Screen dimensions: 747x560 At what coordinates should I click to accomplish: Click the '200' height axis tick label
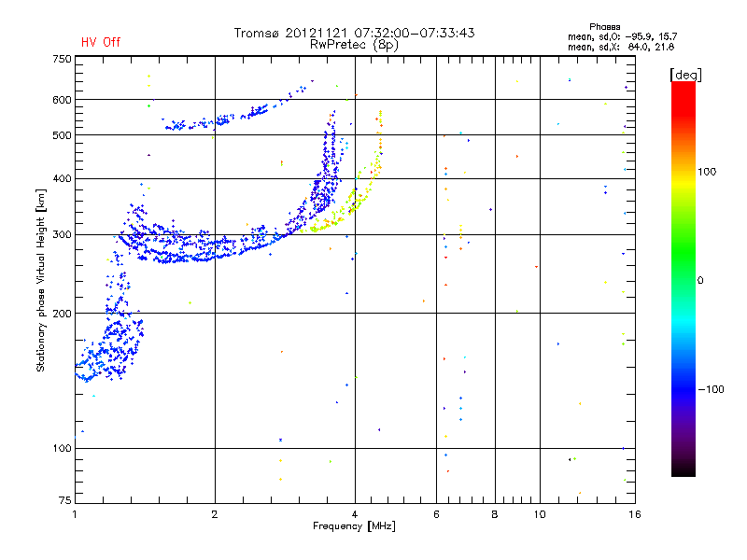coord(62,314)
